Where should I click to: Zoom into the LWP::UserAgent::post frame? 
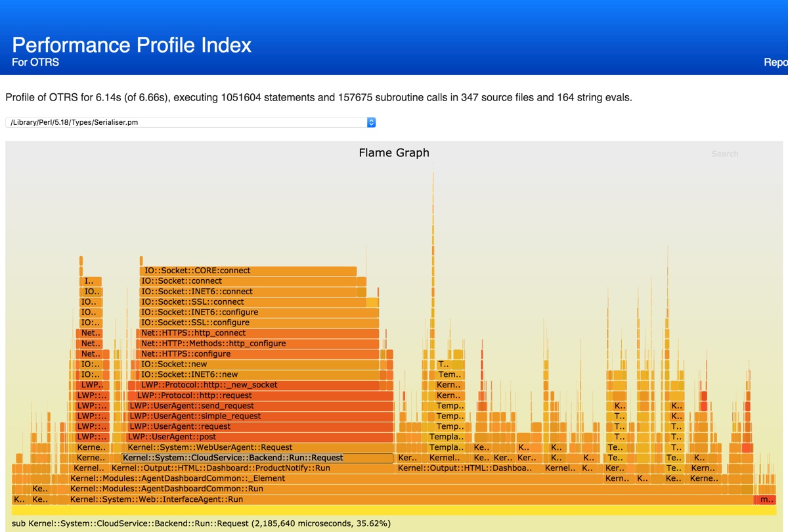pos(261,437)
